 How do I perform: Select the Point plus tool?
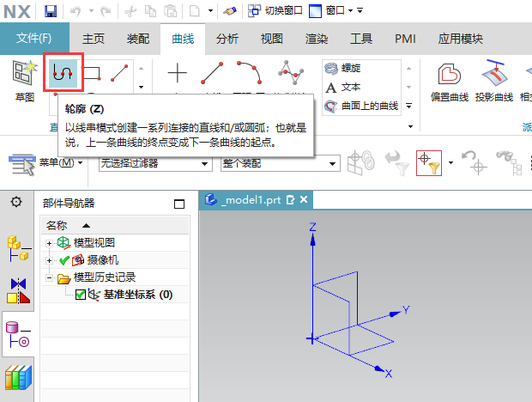pyautogui.click(x=178, y=73)
